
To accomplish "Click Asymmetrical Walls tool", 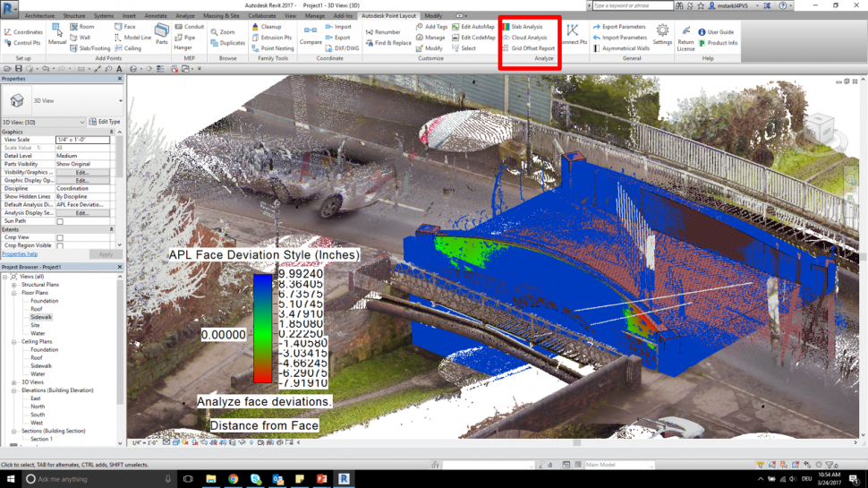I will coord(621,48).
